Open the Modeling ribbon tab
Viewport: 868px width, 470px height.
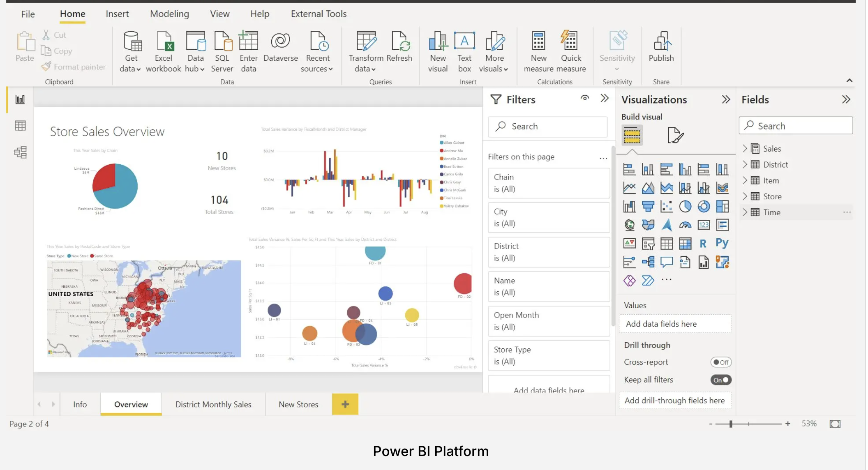coord(170,14)
